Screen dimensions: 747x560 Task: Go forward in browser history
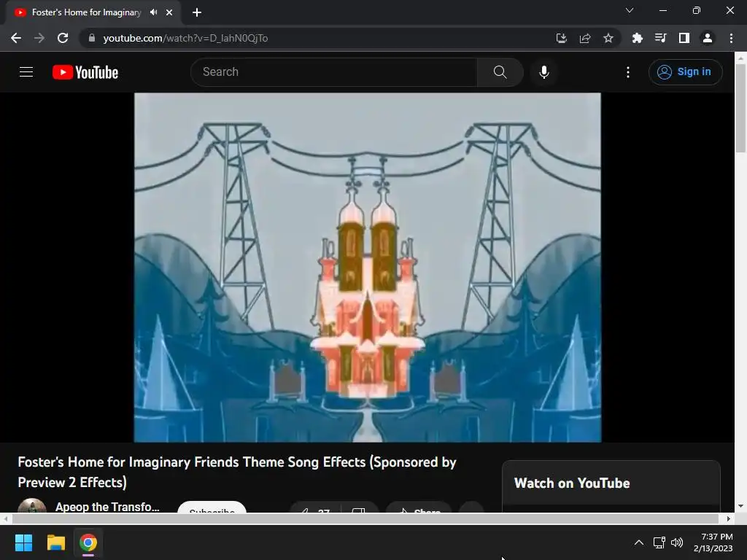pos(39,38)
